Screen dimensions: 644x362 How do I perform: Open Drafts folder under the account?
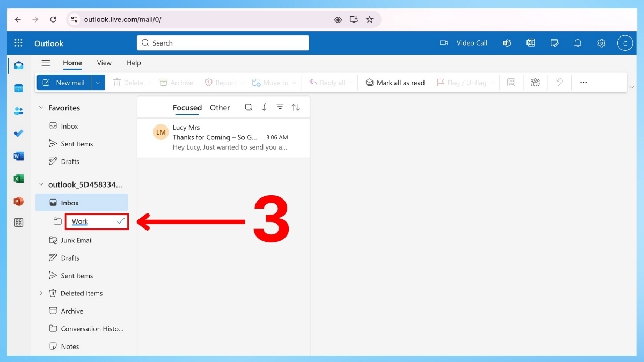click(x=82, y=258)
